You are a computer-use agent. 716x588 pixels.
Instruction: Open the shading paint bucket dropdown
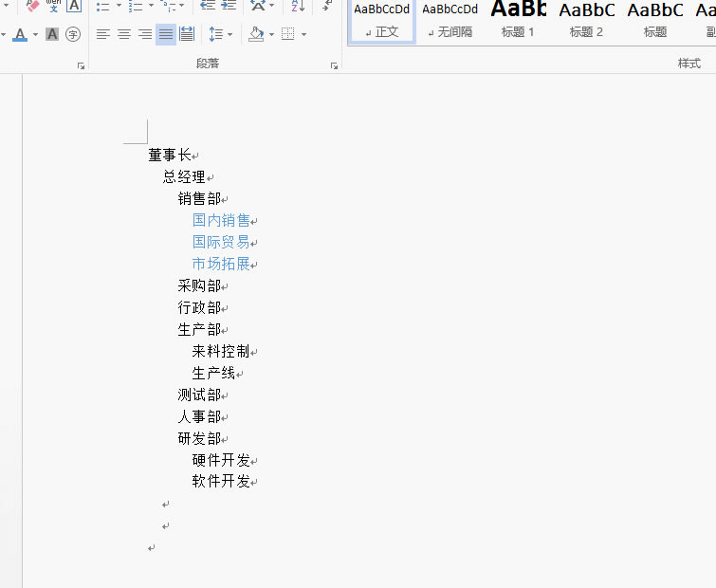271,35
